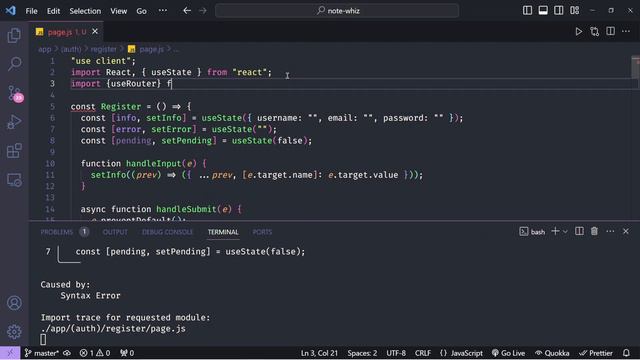Change file encoding UTF-8
Viewport: 640px width, 360px height.
pyautogui.click(x=396, y=353)
